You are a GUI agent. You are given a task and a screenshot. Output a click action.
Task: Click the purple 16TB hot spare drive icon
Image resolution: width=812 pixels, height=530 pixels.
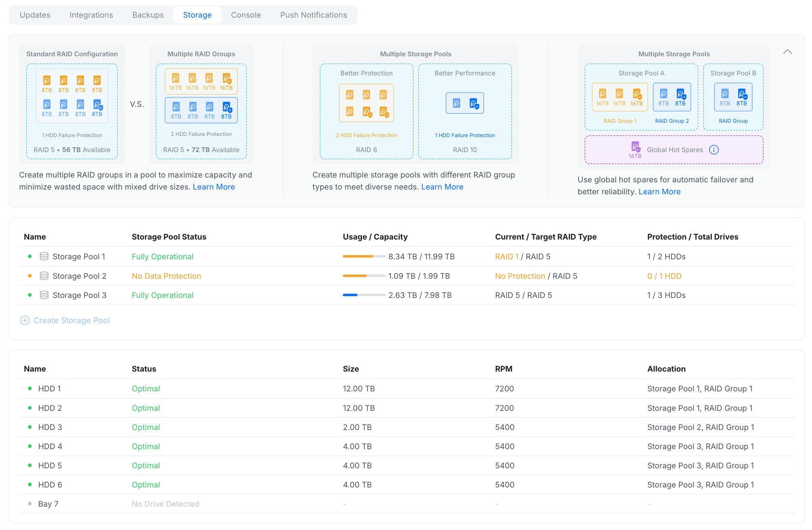coord(635,146)
